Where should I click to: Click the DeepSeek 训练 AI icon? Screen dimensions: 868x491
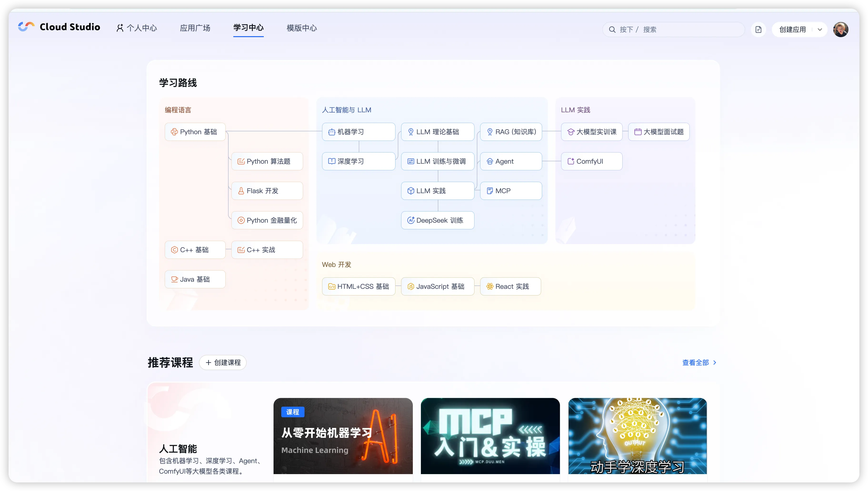point(411,220)
